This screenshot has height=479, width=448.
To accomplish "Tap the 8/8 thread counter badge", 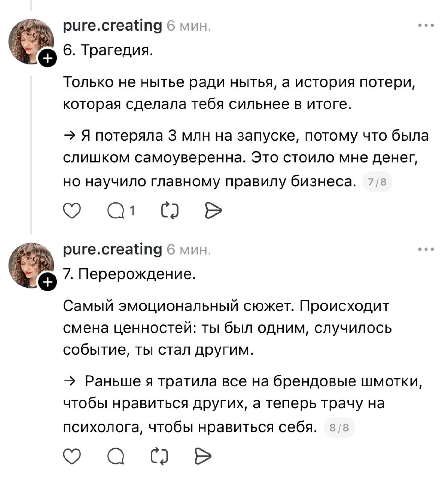I will (340, 427).
